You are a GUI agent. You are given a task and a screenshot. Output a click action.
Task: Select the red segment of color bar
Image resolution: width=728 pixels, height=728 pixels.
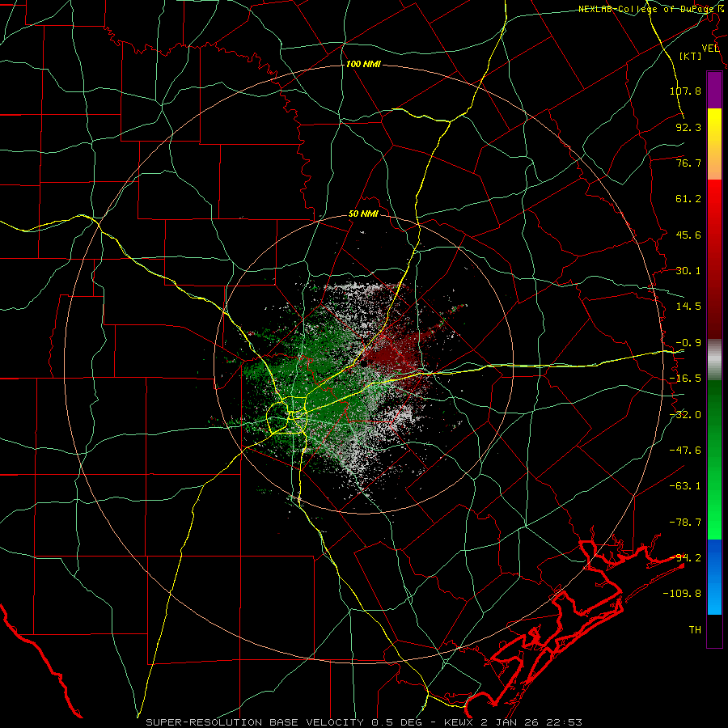tap(714, 260)
